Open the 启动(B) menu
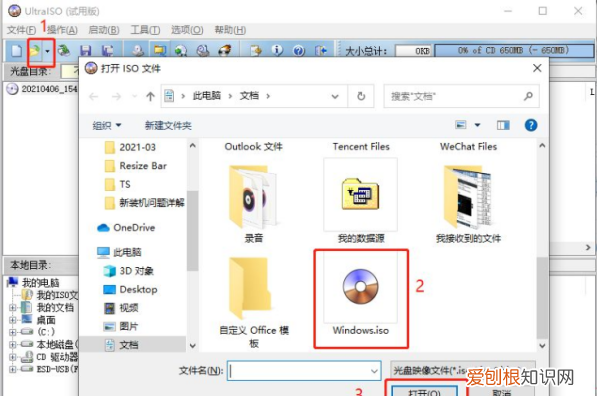 point(104,30)
